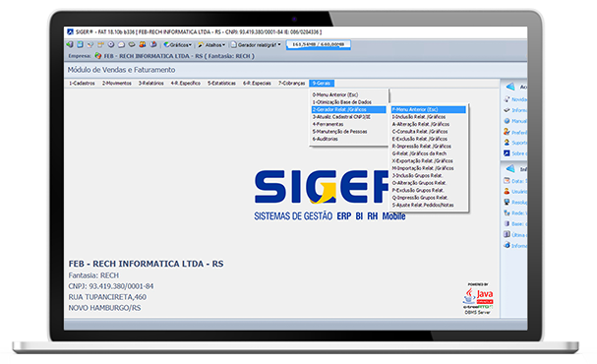This screenshot has height=364, width=597.
Task: Click the Data calendar icon in sidebar
Action: (507, 180)
